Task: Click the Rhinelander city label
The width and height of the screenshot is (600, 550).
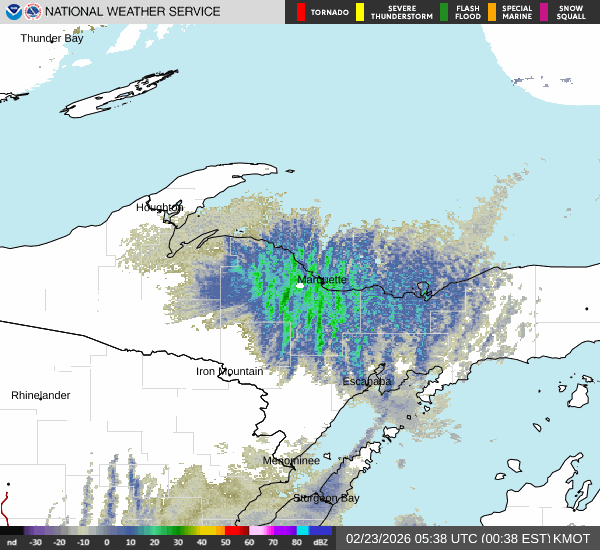Action: (41, 395)
